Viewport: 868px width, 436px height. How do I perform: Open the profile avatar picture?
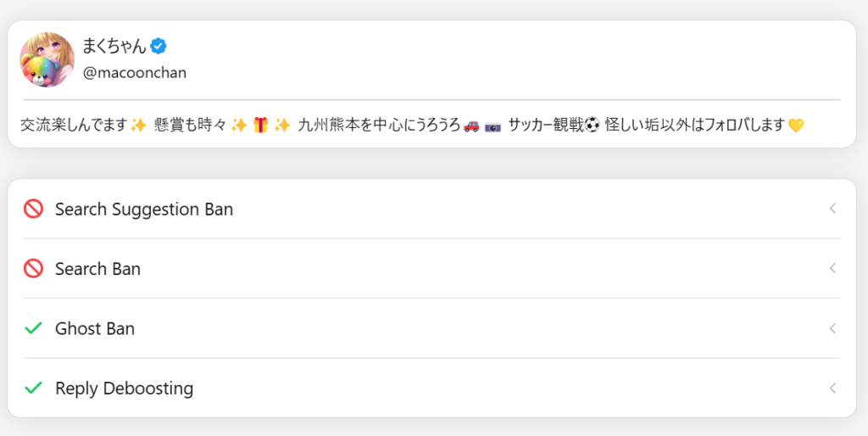tap(47, 59)
